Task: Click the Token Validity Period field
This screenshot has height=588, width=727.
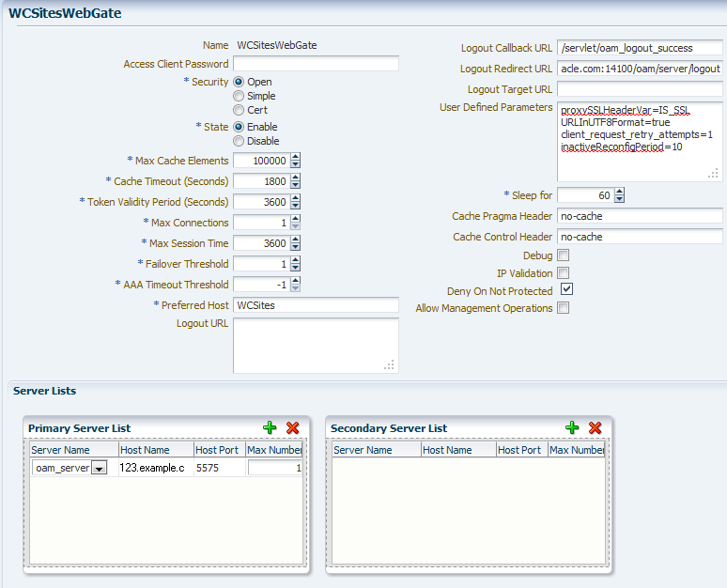Action: pyautogui.click(x=261, y=202)
